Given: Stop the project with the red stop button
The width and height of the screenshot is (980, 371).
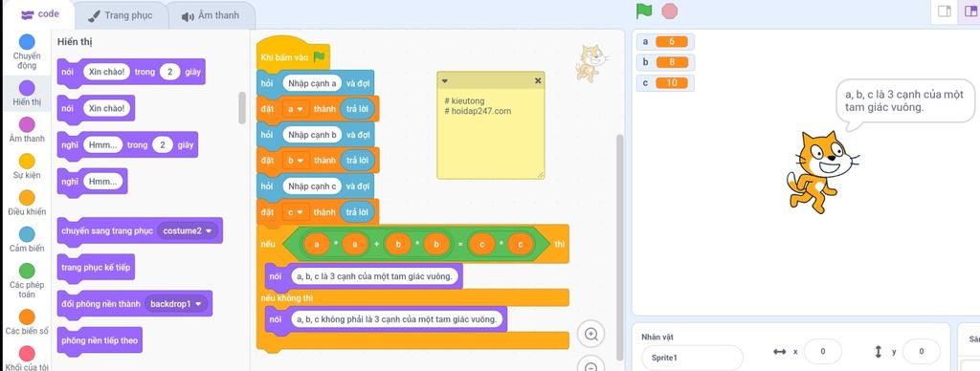Looking at the screenshot, I should 669,11.
